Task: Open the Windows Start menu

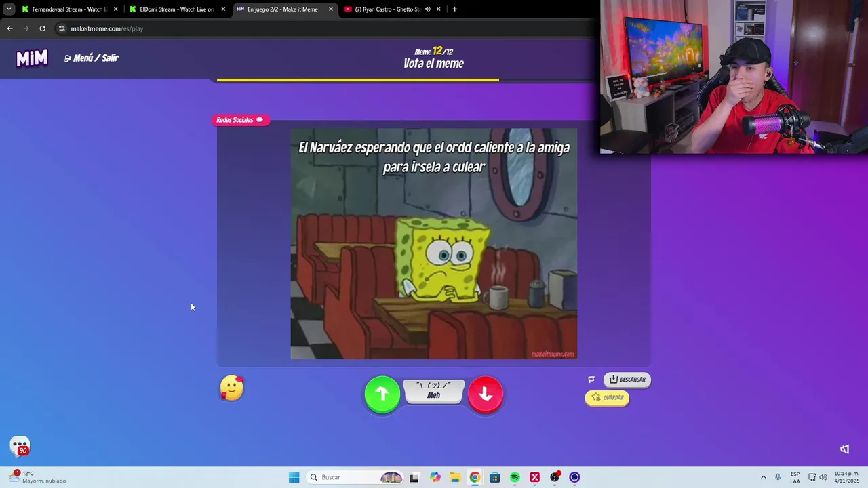Action: pyautogui.click(x=294, y=477)
